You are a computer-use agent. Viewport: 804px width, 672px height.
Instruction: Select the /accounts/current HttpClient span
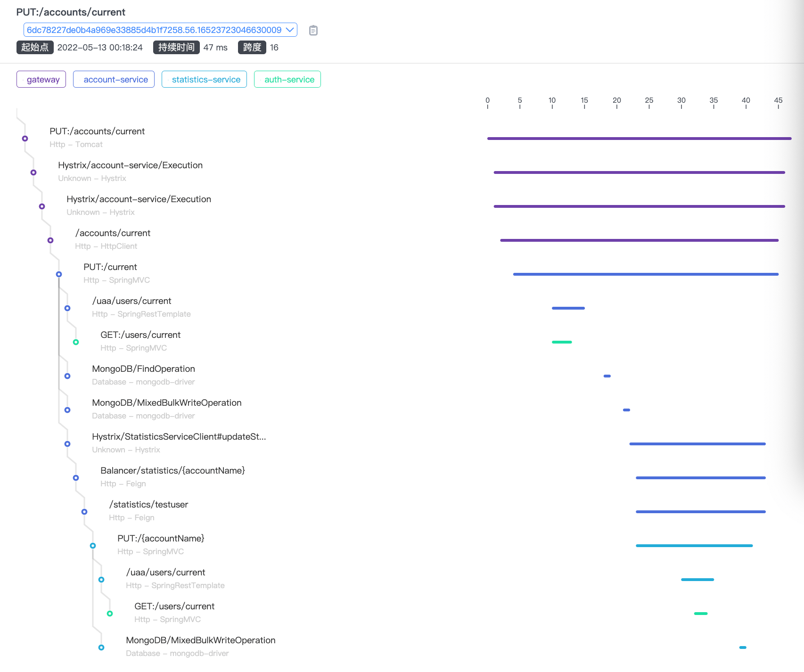tap(113, 233)
